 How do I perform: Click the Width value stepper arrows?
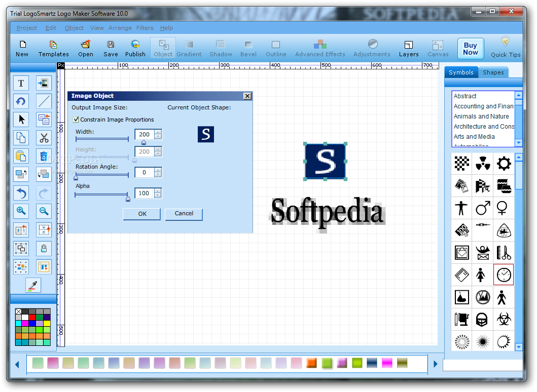click(158, 134)
